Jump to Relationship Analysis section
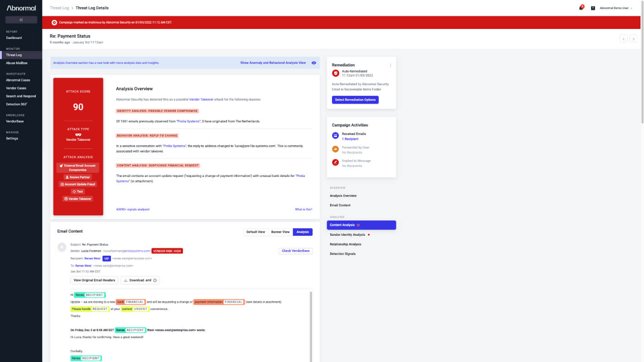Image resolution: width=644 pixels, height=362 pixels. [346, 244]
